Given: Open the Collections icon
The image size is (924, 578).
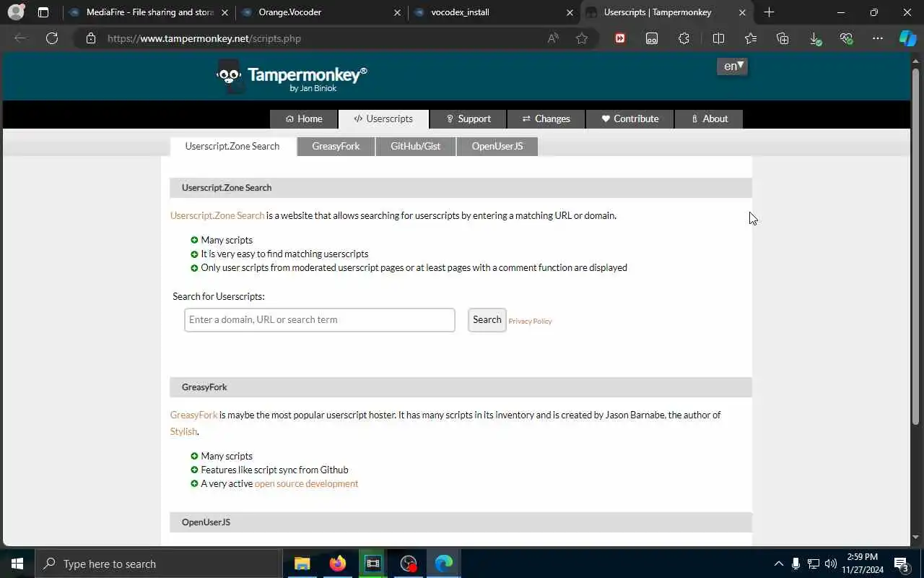Looking at the screenshot, I should click(x=783, y=38).
